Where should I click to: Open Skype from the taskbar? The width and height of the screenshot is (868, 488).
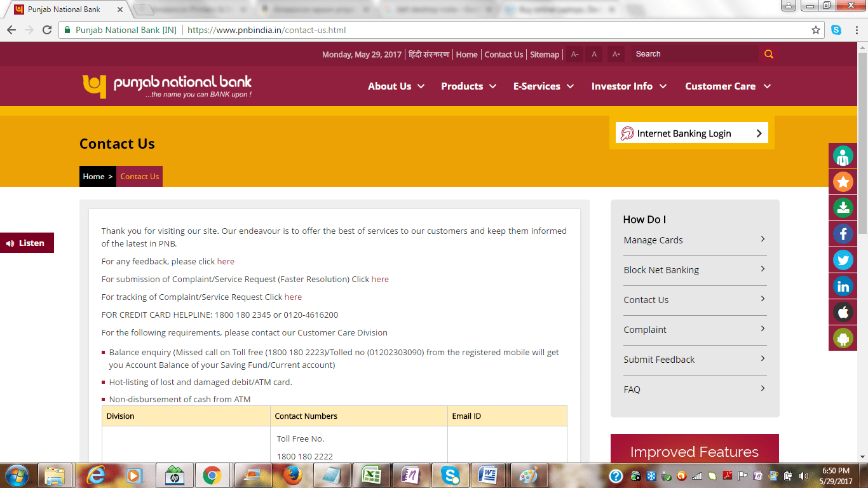[x=450, y=475]
